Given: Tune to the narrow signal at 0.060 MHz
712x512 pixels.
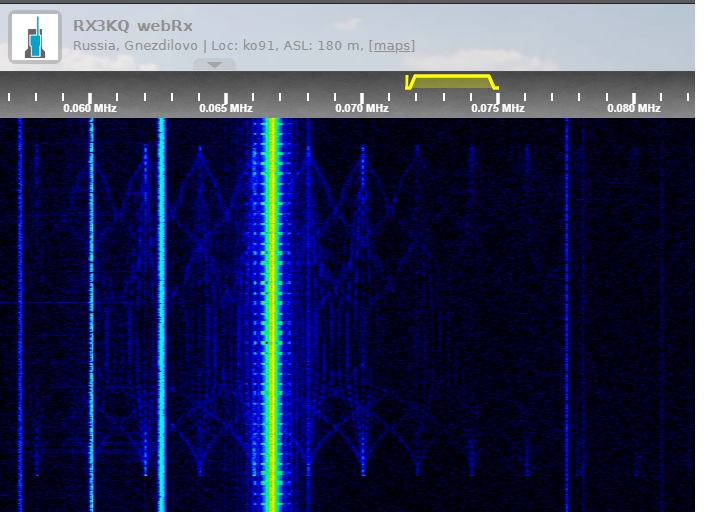Looking at the screenshot, I should (91, 313).
